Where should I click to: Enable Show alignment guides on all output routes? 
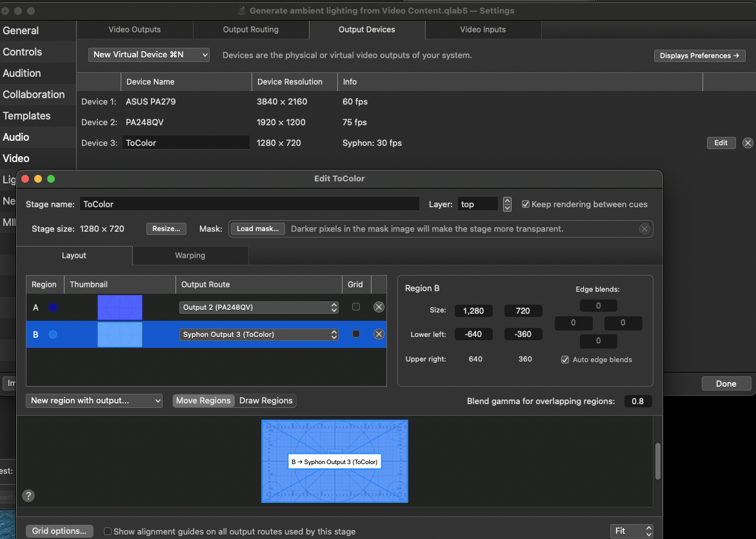(107, 531)
